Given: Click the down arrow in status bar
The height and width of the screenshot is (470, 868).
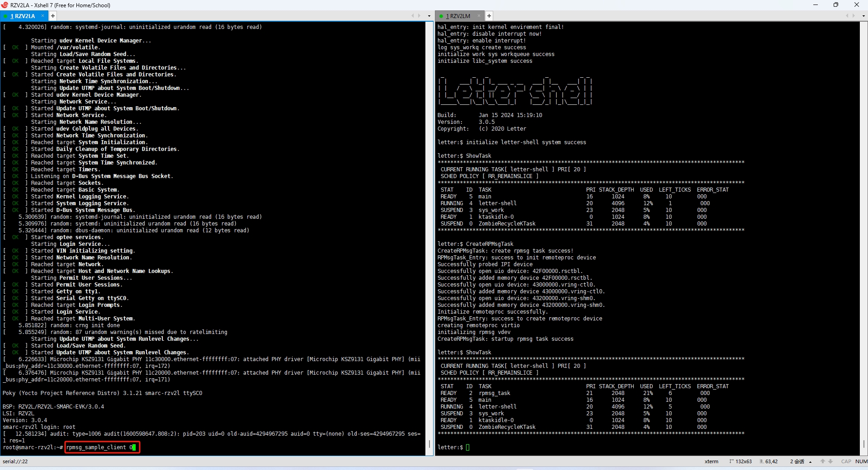Looking at the screenshot, I should (830, 461).
